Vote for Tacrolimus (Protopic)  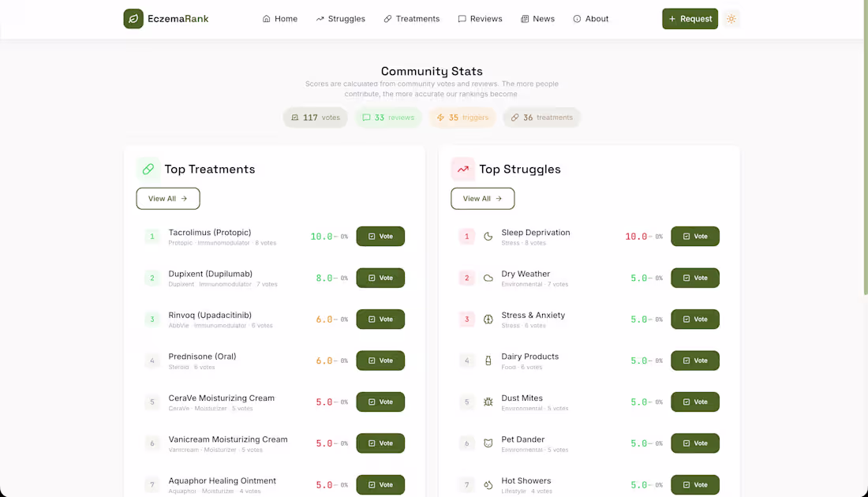(x=380, y=237)
